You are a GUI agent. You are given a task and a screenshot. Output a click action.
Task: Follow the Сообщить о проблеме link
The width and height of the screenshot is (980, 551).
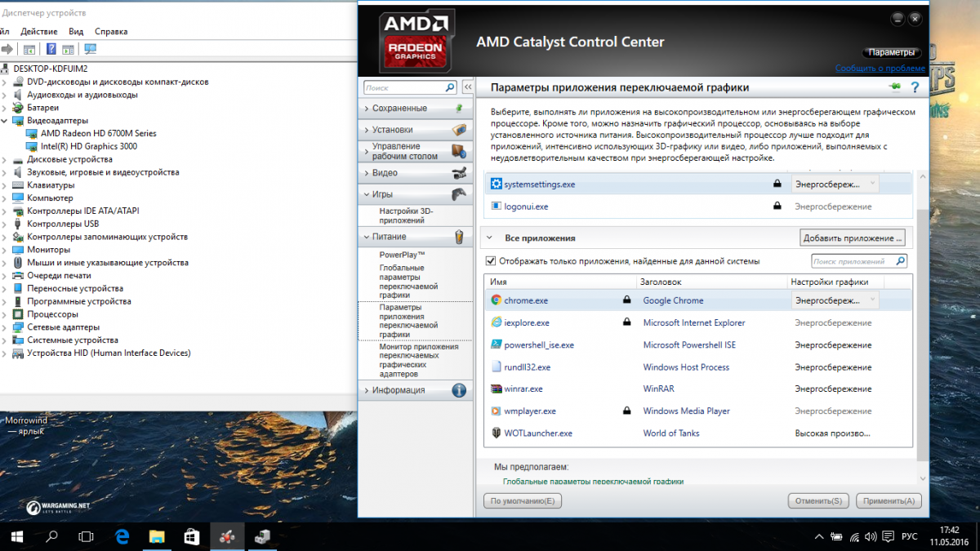[x=880, y=69]
